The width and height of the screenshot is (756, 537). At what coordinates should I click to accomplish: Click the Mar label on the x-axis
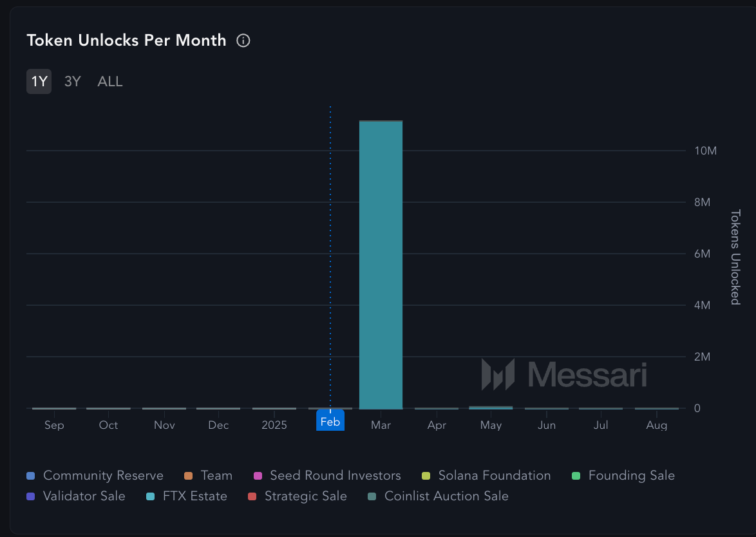pyautogui.click(x=381, y=426)
